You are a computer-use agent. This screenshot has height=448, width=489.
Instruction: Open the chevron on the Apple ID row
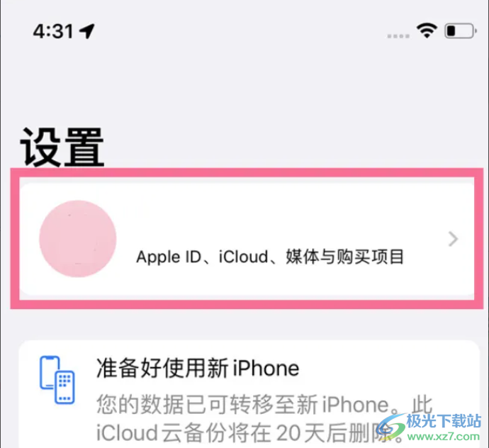pyautogui.click(x=453, y=239)
